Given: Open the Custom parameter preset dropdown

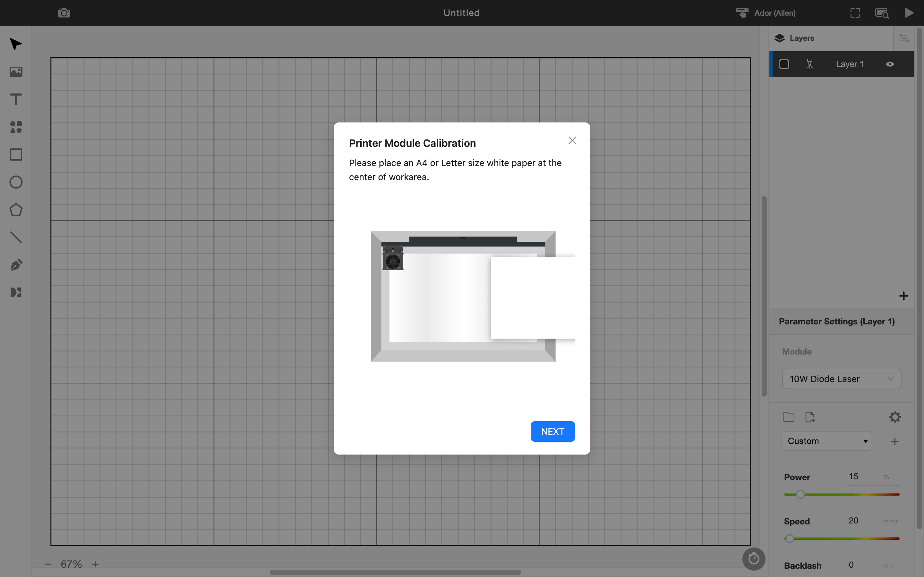Looking at the screenshot, I should [x=826, y=441].
